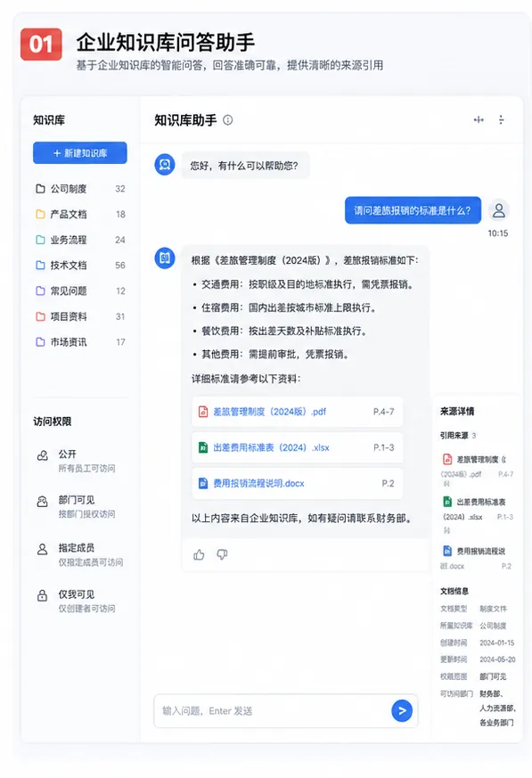Click the 01 red badge
The width and height of the screenshot is (532, 778).
41,45
